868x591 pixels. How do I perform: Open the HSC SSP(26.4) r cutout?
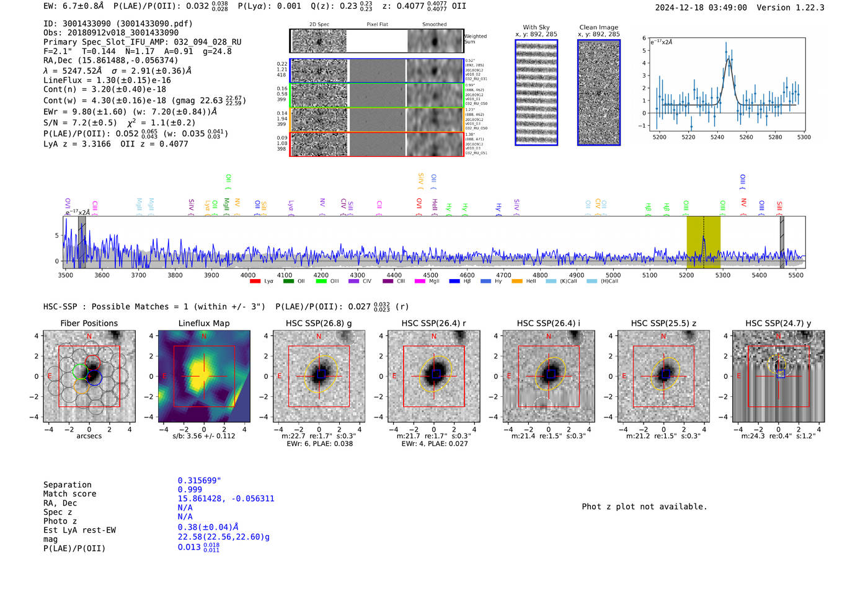(433, 376)
